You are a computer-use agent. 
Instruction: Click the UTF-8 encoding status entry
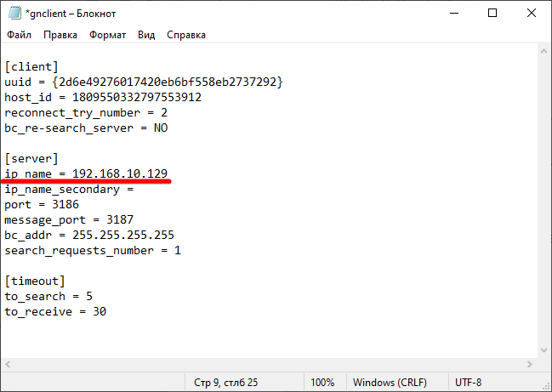coord(468,383)
